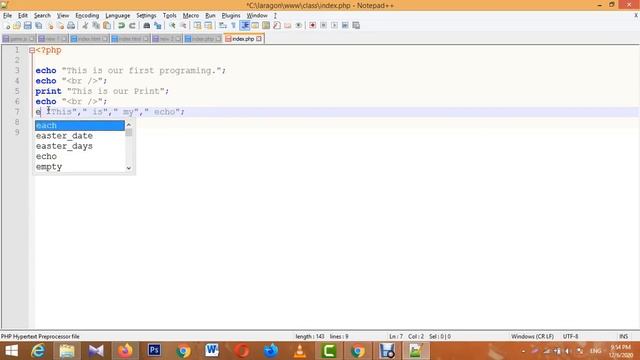Open the Language menu
Viewport: 640px width, 360px height.
click(x=118, y=16)
